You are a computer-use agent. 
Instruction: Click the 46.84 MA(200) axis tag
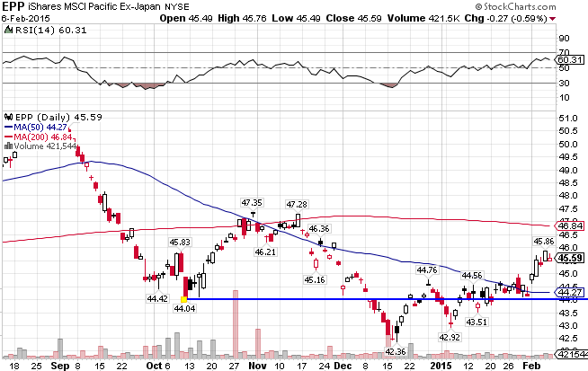coord(570,225)
